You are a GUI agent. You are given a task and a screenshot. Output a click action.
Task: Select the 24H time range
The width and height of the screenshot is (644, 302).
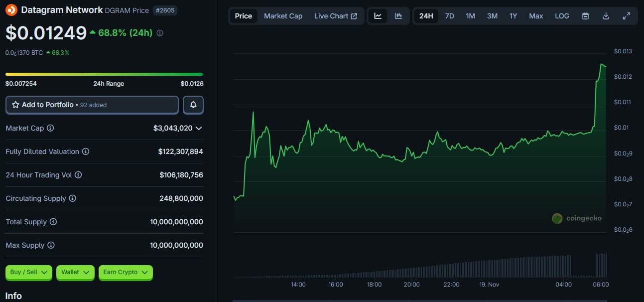[426, 16]
